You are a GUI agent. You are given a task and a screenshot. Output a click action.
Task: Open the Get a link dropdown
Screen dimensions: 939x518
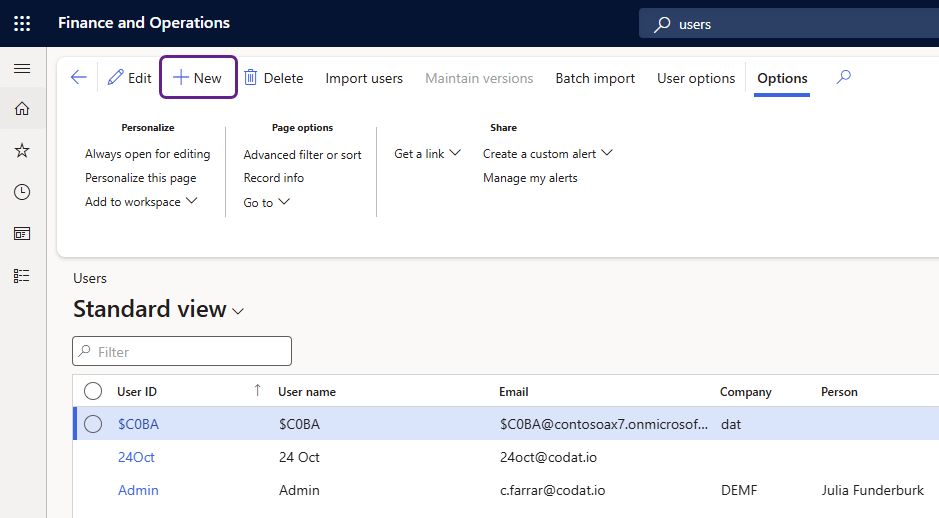[x=427, y=154]
